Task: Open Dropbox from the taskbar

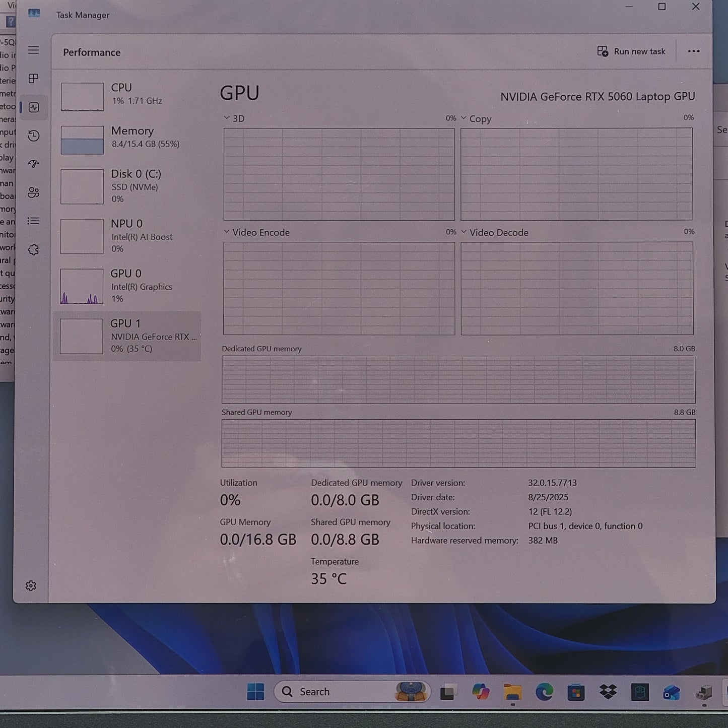Action: pos(608,692)
